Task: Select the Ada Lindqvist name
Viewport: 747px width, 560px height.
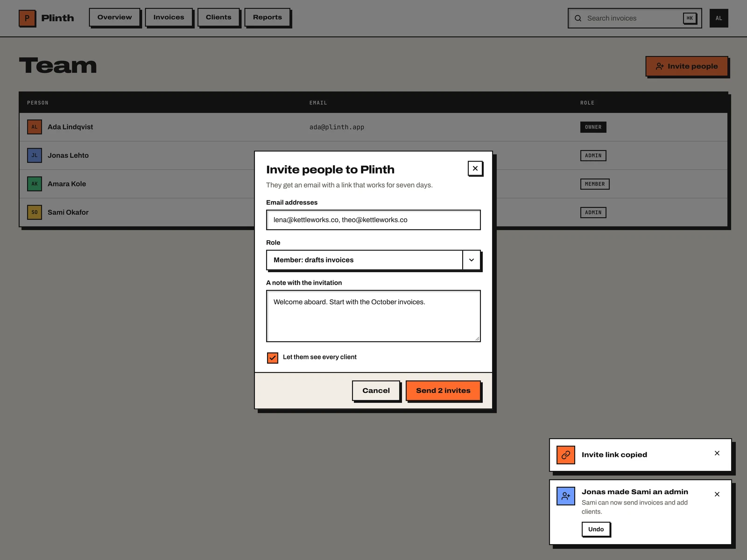Action: pyautogui.click(x=70, y=127)
